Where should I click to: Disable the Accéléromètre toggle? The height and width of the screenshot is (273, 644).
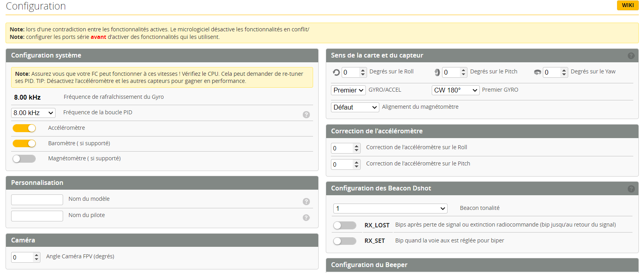click(24, 128)
